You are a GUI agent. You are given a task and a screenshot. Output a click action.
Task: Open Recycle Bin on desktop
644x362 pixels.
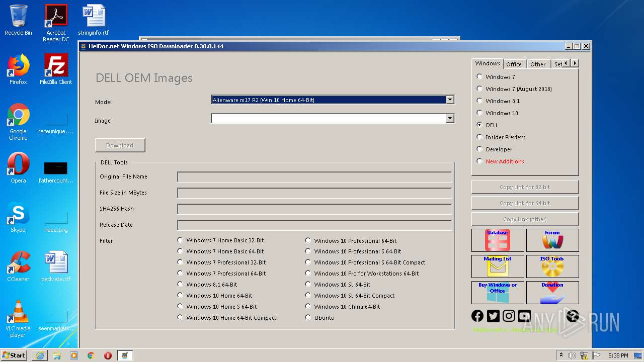(18, 20)
